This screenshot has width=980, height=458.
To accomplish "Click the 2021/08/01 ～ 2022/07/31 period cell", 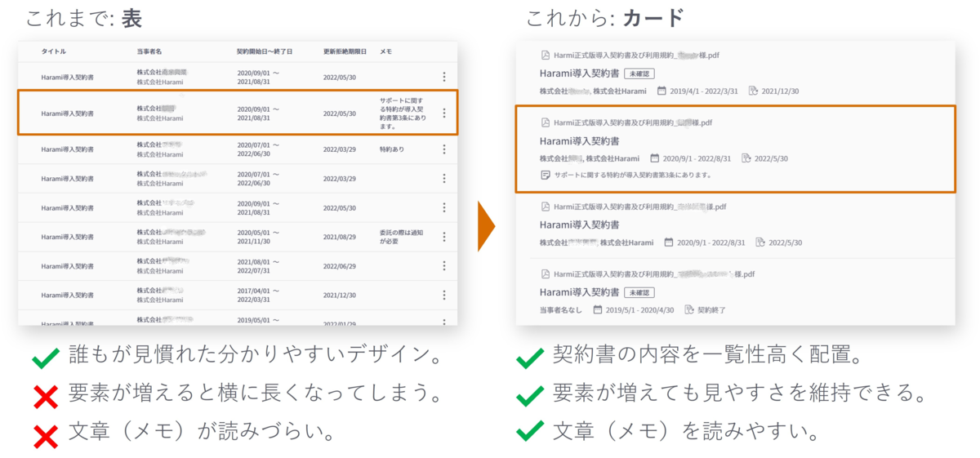I will pos(259,266).
